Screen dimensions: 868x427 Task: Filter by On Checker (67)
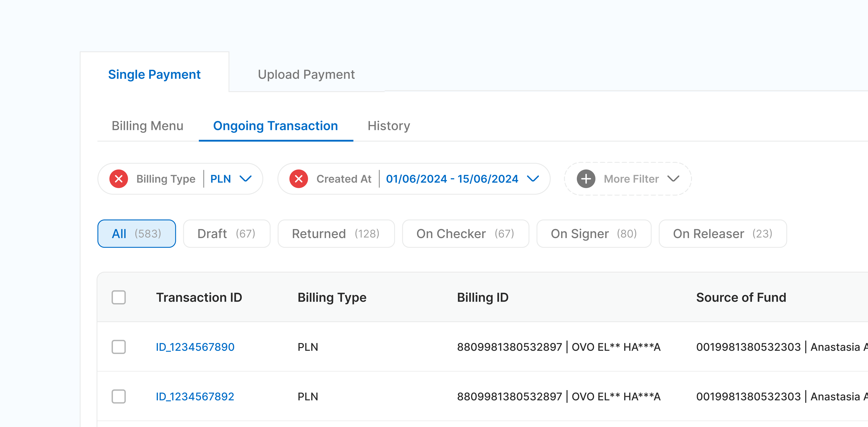tap(466, 234)
